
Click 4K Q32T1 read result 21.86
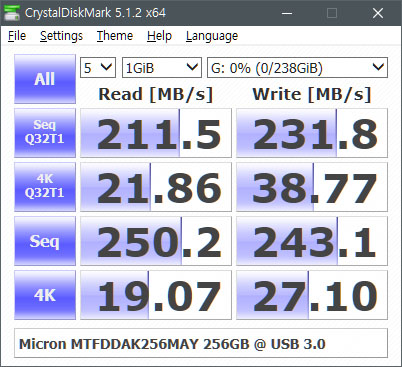pyautogui.click(x=156, y=187)
